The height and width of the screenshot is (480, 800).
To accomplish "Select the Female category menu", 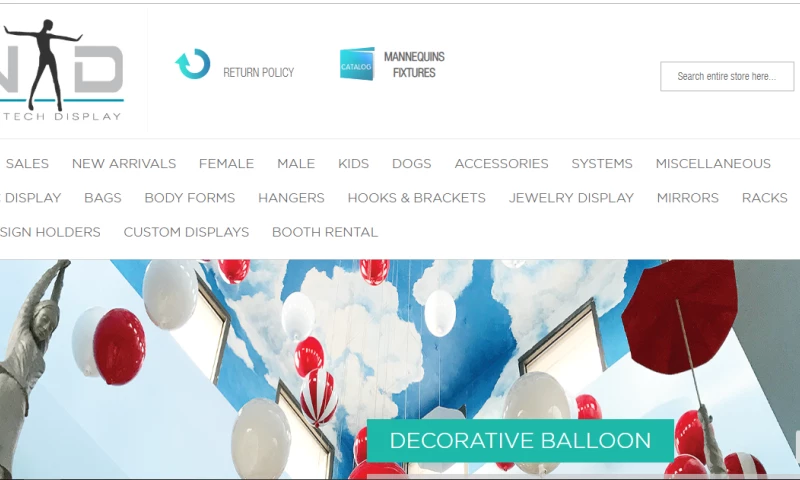I will point(227,164).
